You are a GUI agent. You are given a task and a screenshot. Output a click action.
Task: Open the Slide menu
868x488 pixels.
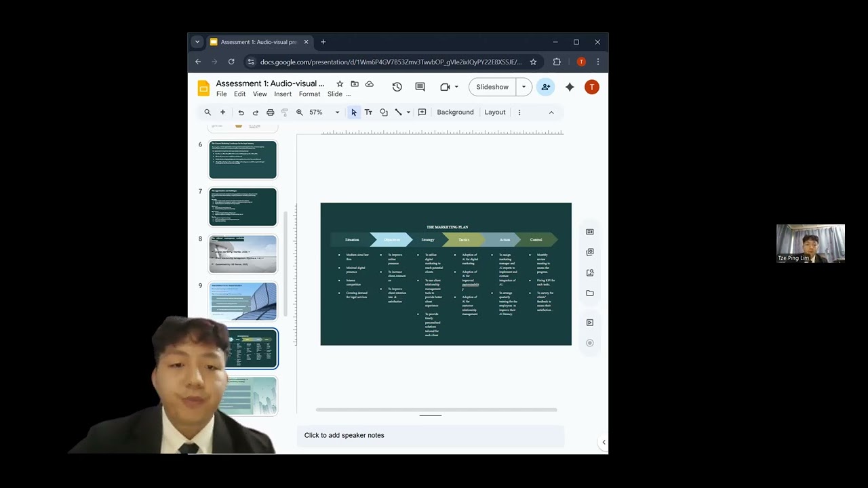click(x=335, y=94)
